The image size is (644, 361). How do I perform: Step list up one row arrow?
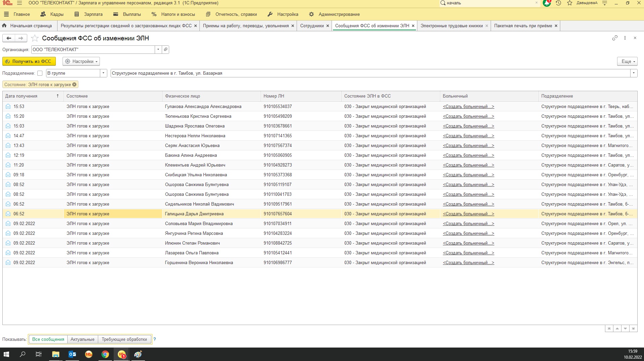617,329
